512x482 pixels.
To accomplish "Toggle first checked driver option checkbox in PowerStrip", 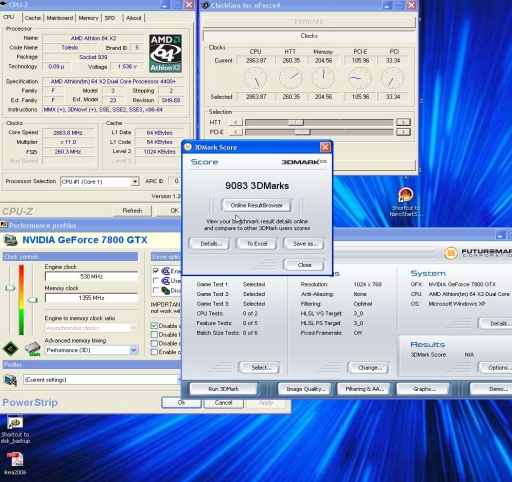I will click(x=155, y=271).
